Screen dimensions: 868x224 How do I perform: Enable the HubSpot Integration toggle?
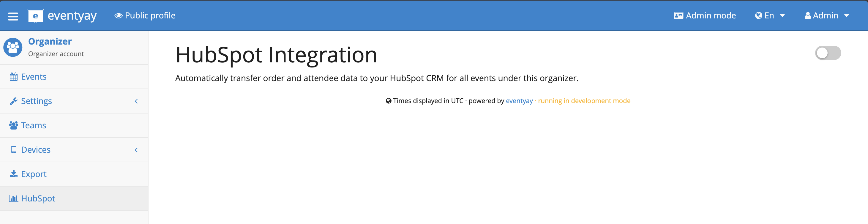[x=828, y=53]
